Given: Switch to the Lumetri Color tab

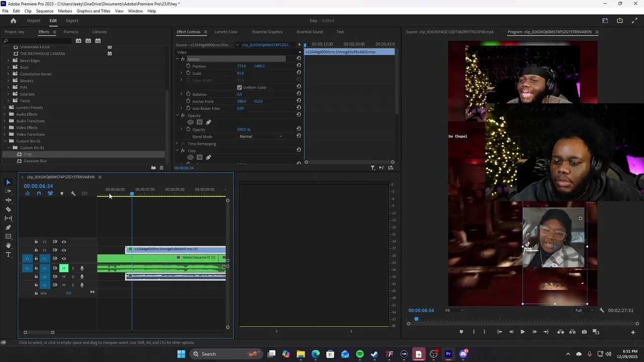Looking at the screenshot, I should click(x=226, y=32).
